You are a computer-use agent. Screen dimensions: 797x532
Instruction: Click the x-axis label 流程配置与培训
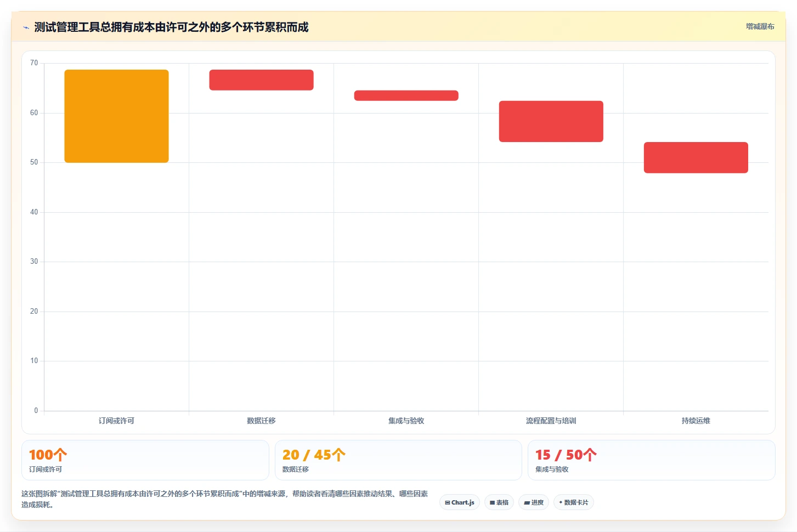click(551, 421)
